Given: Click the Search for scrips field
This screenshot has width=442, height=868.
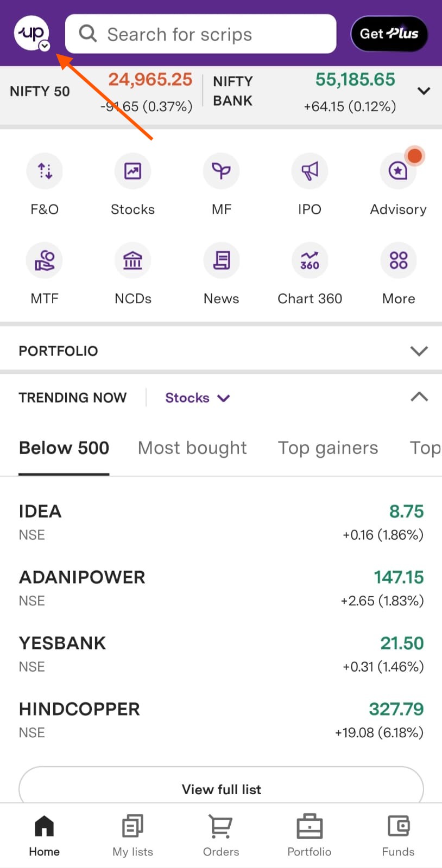Looking at the screenshot, I should 201,34.
